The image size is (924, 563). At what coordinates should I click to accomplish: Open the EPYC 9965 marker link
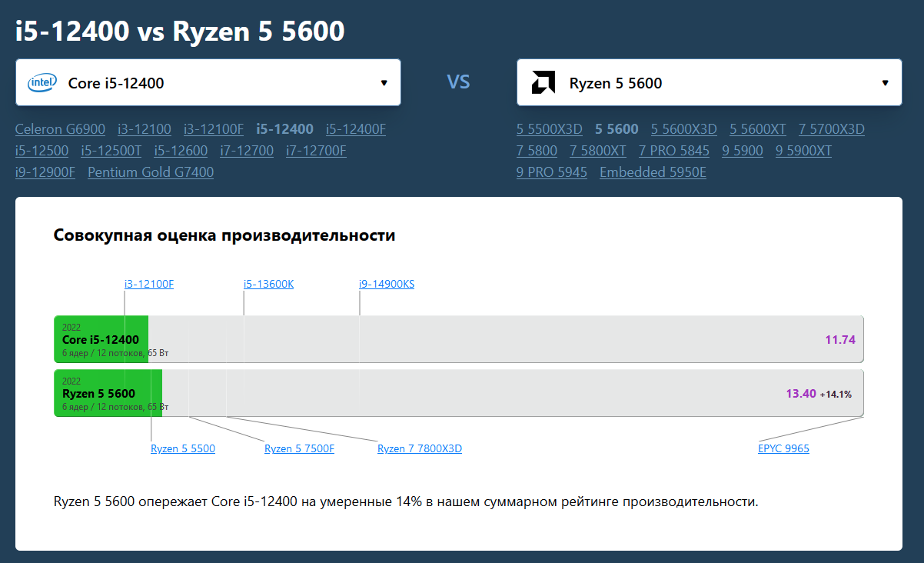click(783, 448)
